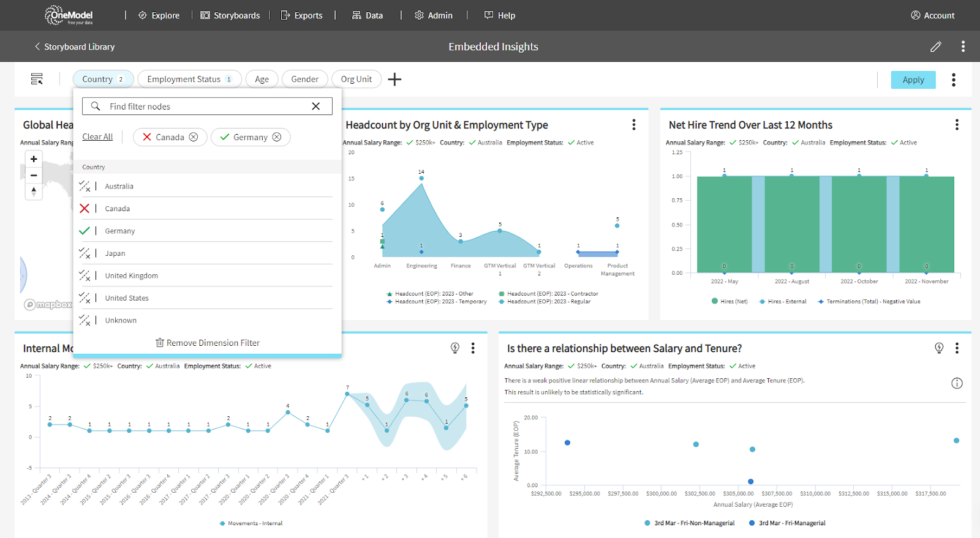Remove the Canada filter chip
The width and height of the screenshot is (980, 538).
coord(194,137)
